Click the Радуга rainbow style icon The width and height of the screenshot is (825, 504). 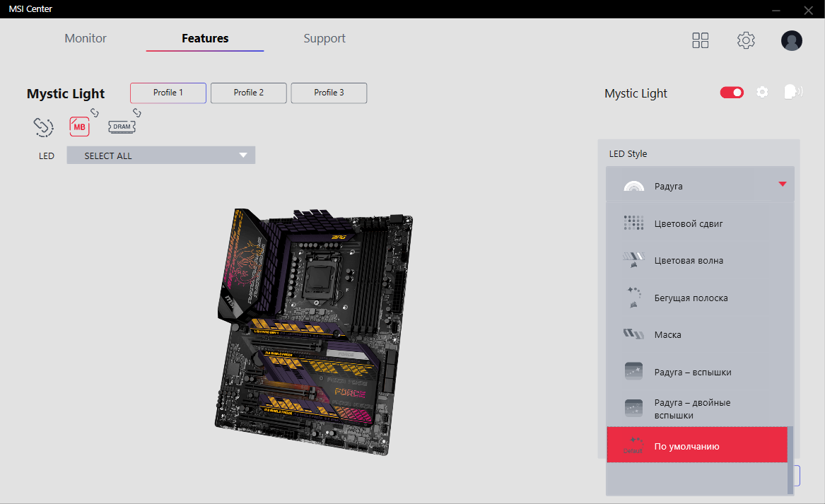click(633, 186)
